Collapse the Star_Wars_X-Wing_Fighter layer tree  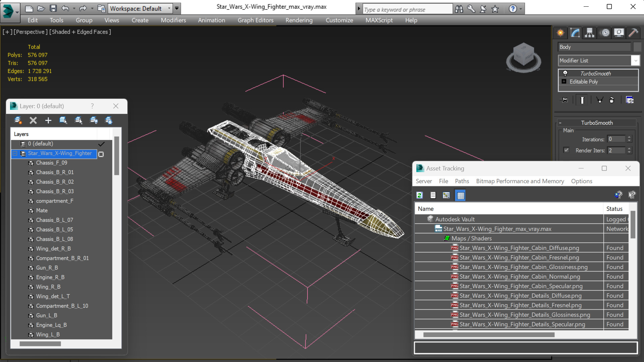pyautogui.click(x=15, y=153)
